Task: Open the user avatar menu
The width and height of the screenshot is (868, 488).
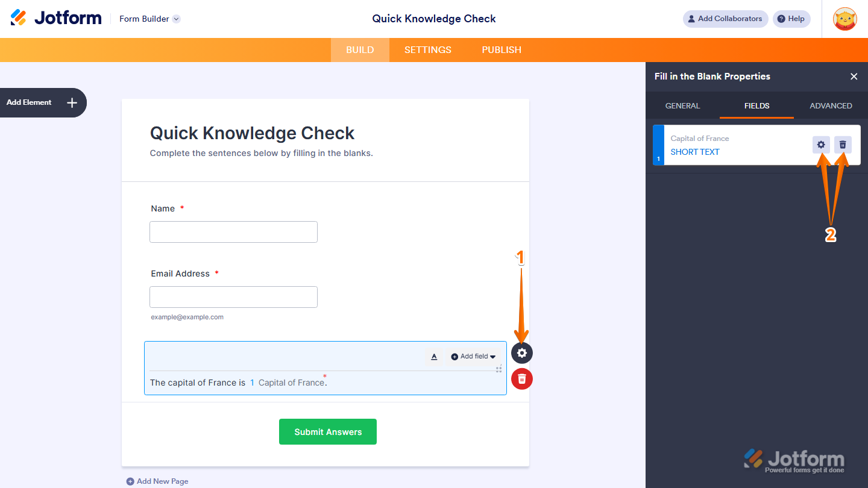Action: (x=844, y=19)
